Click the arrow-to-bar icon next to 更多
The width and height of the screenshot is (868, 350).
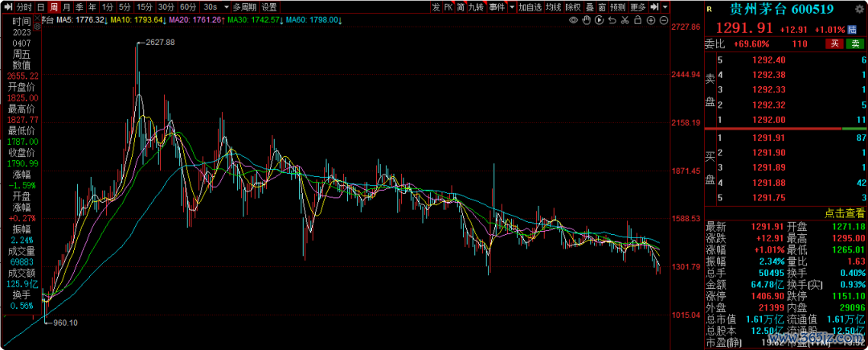point(654,7)
